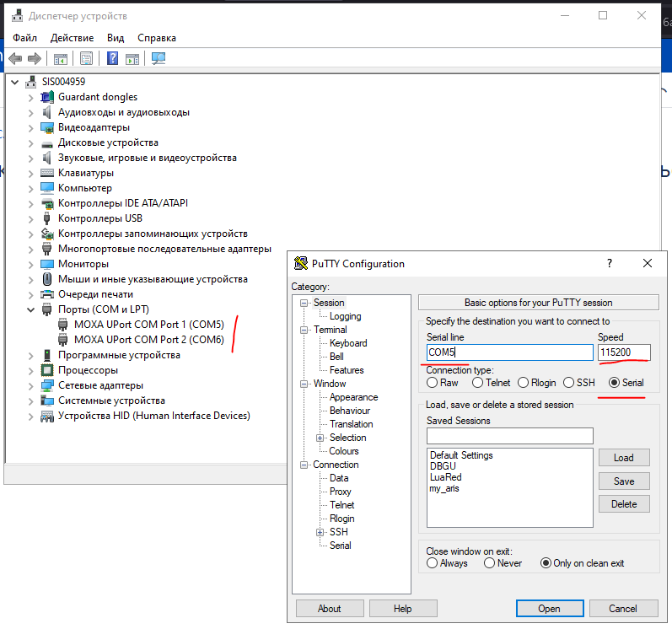Viewport: 672px width, 629px height.
Task: Click the MOXA UPort COM Port 1 port icon
Action: pos(62,325)
